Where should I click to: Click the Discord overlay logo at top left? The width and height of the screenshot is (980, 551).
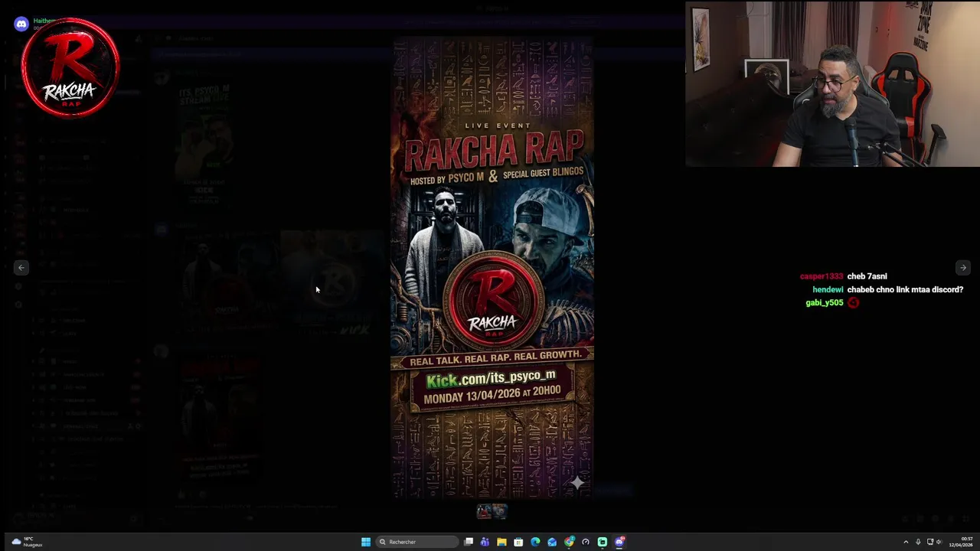[x=21, y=24]
